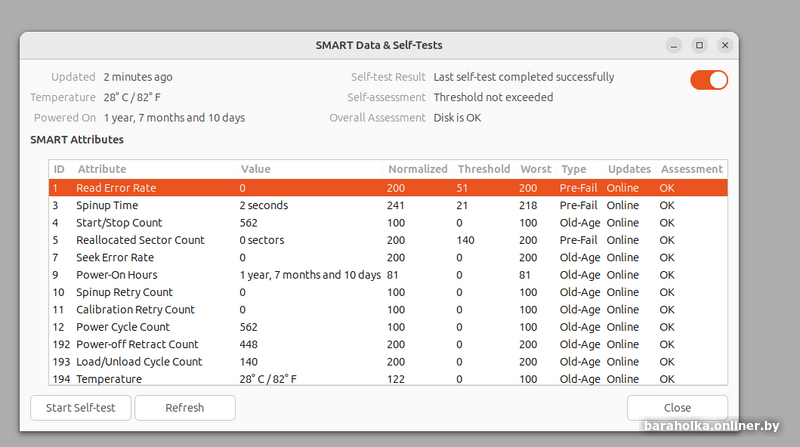Click the Value column header
800x447 pixels.
(256, 169)
